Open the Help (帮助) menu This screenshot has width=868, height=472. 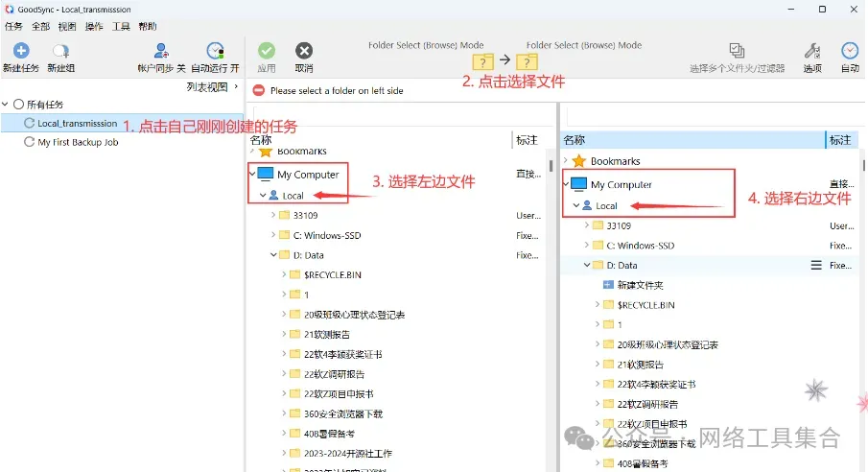[x=148, y=26]
